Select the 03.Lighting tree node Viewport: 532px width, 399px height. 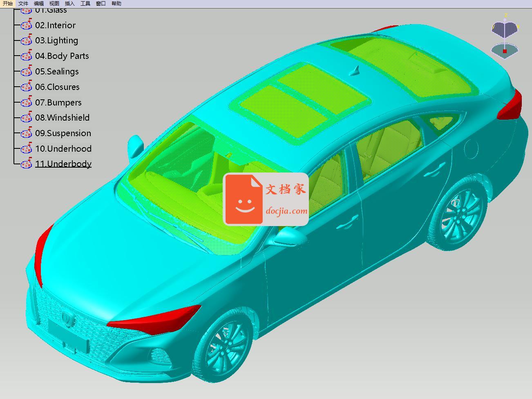pyautogui.click(x=56, y=40)
